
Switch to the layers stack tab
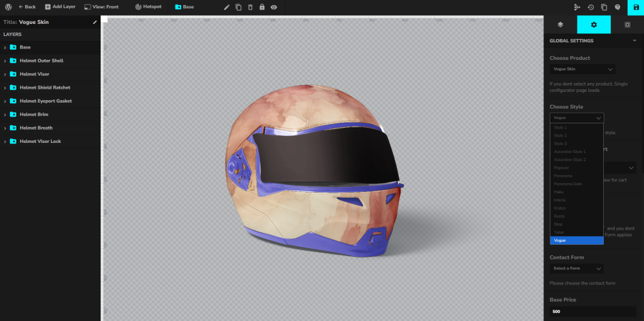click(x=560, y=25)
